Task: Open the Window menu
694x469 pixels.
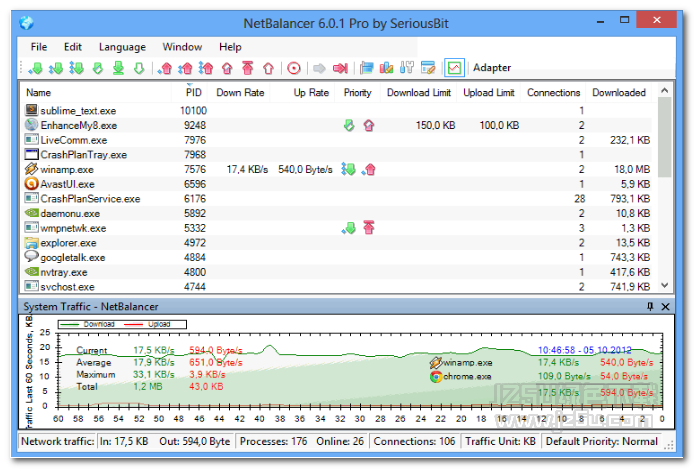Action: [x=182, y=47]
